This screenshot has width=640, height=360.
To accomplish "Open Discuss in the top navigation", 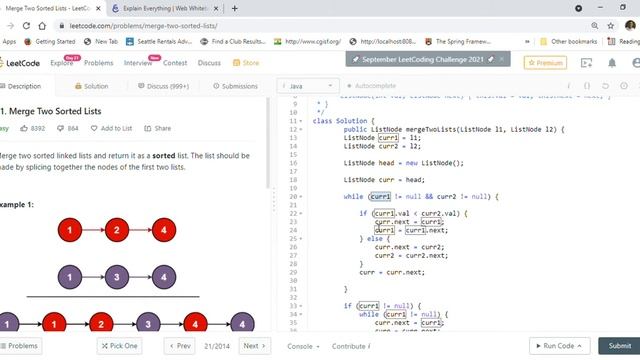I will [x=209, y=63].
